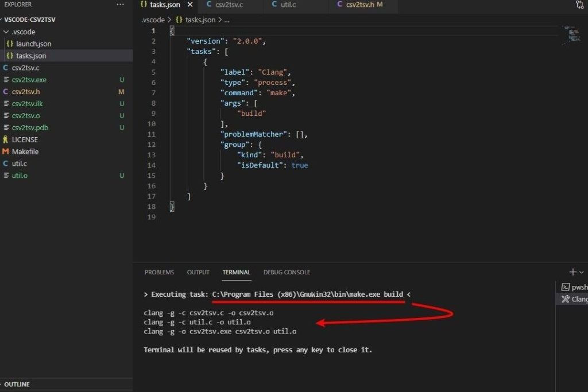Collapse the .vscode folder

23,32
